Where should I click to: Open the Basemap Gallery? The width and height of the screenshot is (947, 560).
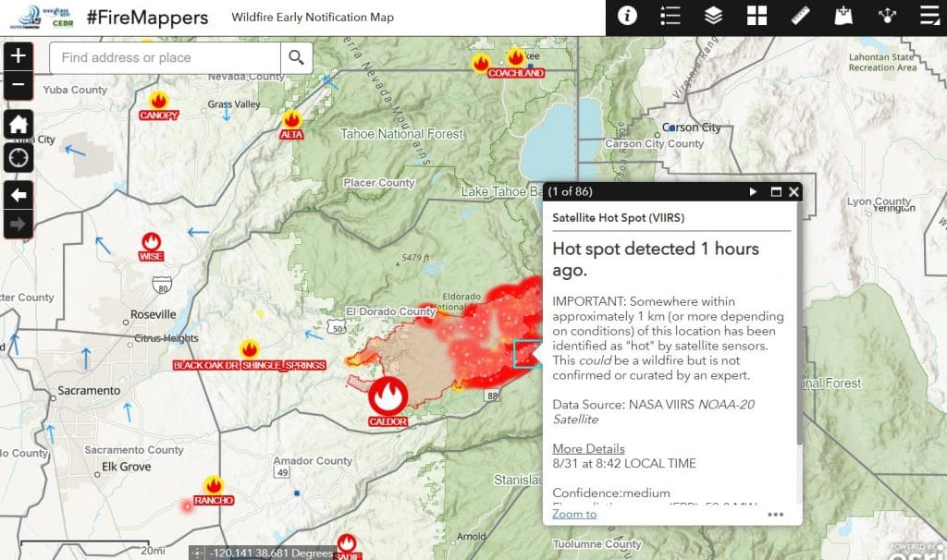click(x=756, y=16)
